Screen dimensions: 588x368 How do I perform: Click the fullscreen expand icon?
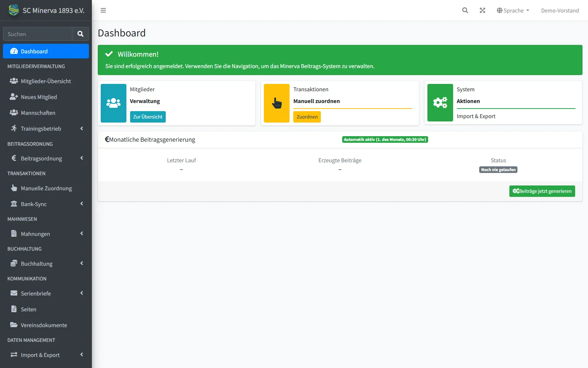483,10
